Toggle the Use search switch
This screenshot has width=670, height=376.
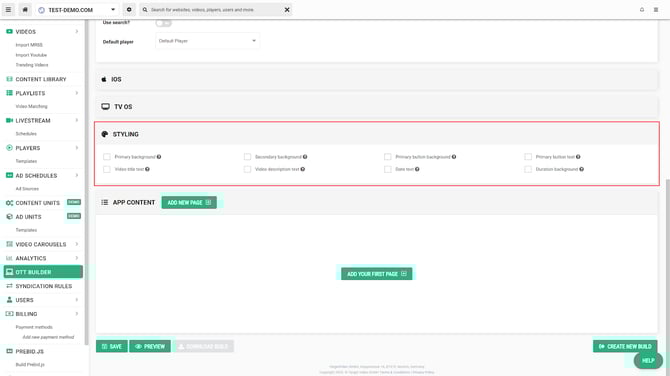click(x=164, y=23)
